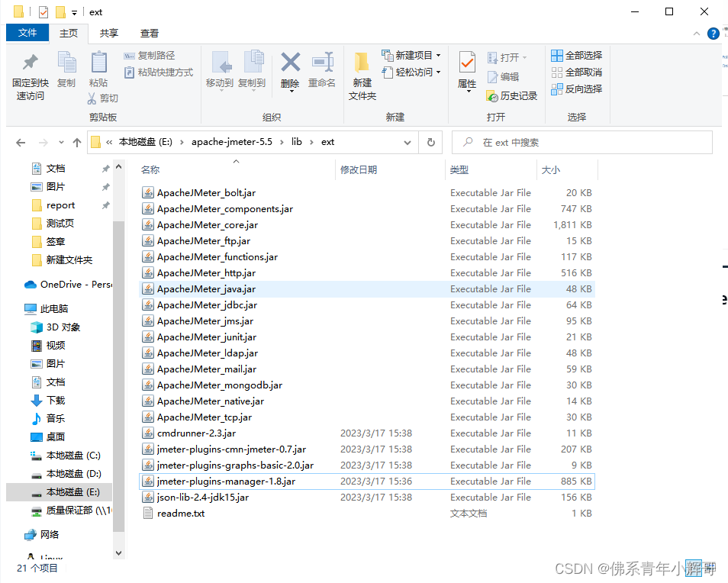Image resolution: width=728 pixels, height=583 pixels.
Task: Open the recent locations dropdown arrow
Action: coord(61,143)
